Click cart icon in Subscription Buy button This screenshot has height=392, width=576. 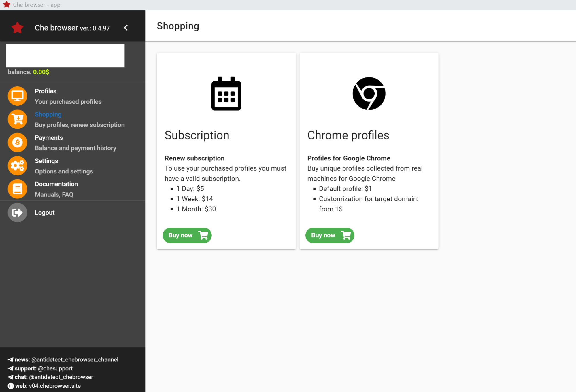203,235
